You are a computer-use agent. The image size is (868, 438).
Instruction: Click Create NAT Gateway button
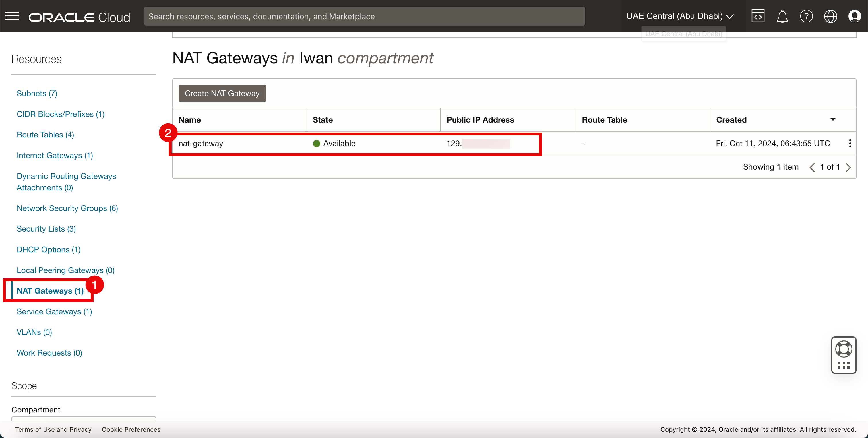coord(222,93)
